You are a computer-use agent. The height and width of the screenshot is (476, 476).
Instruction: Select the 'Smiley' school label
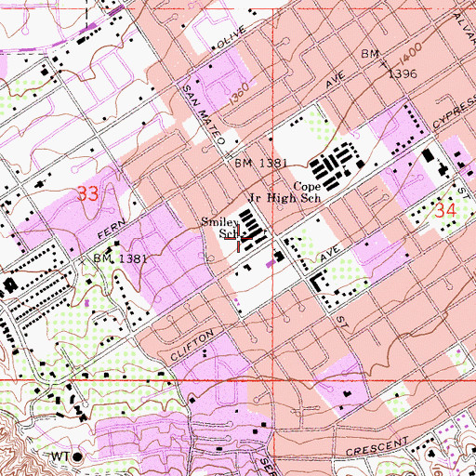click(x=220, y=221)
